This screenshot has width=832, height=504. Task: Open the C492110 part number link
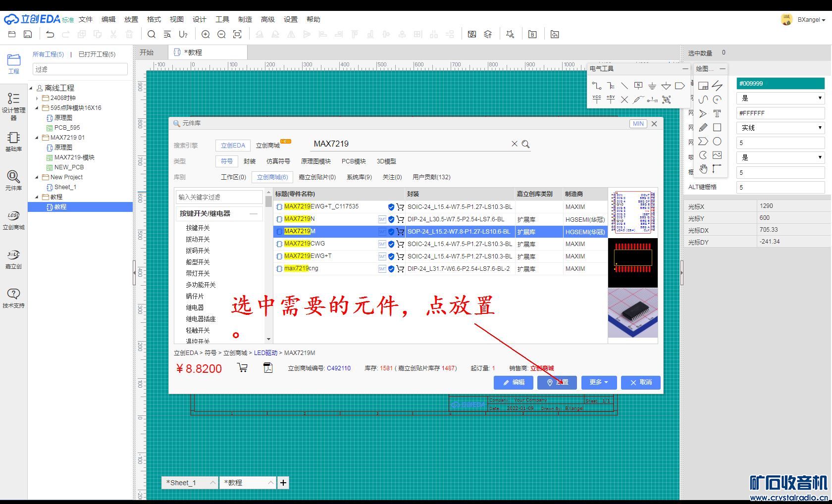coord(339,368)
